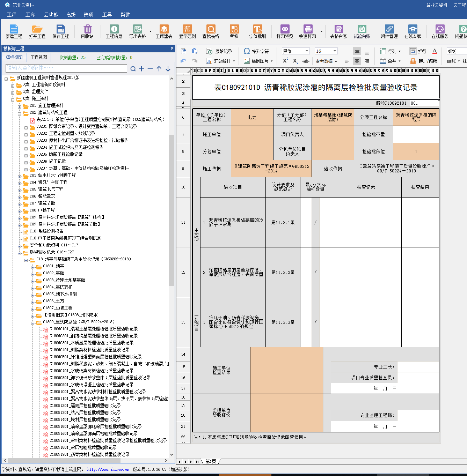Open the 工程 menu
The height and width of the screenshot is (476, 467).
12,15
